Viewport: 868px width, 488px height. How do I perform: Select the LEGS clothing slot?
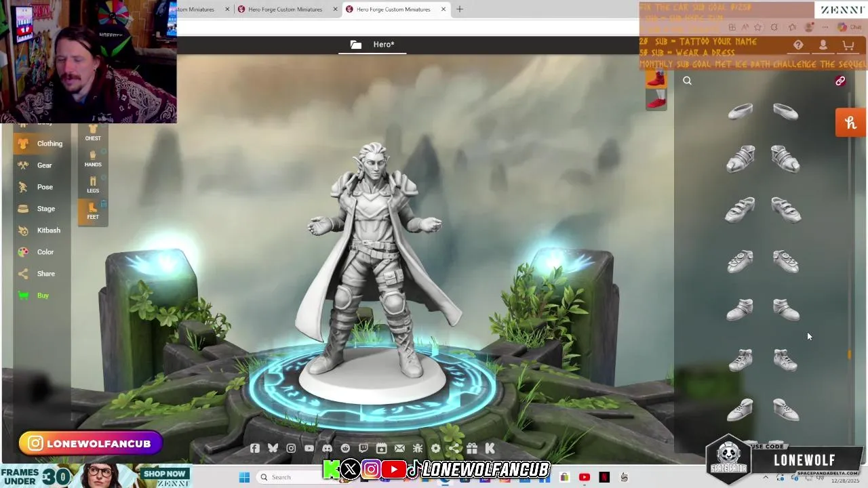[93, 184]
